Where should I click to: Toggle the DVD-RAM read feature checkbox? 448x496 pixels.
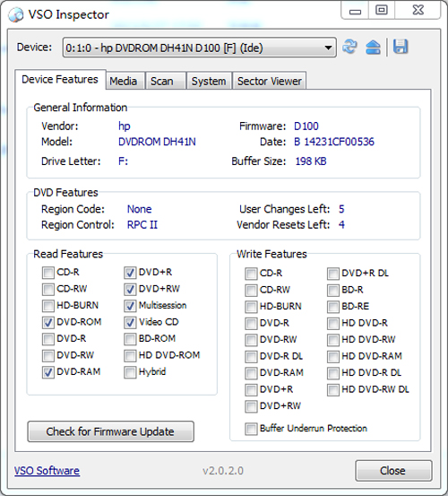tap(48, 372)
